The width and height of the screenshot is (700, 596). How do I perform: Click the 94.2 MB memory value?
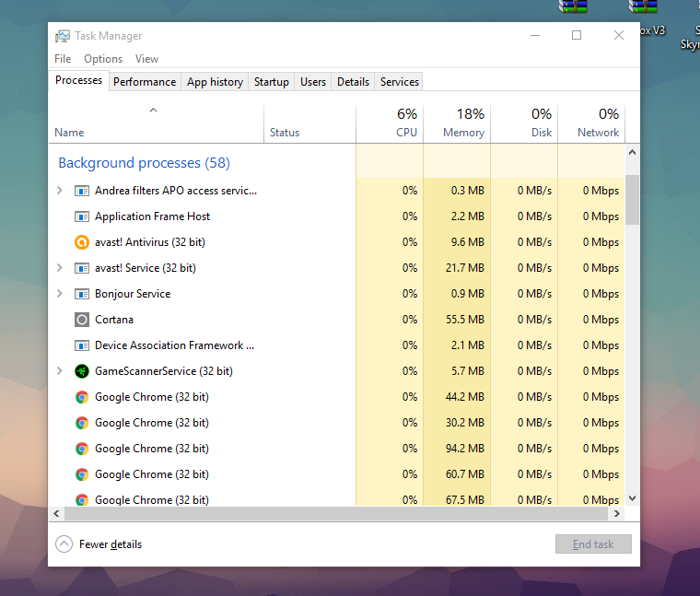pyautogui.click(x=465, y=449)
